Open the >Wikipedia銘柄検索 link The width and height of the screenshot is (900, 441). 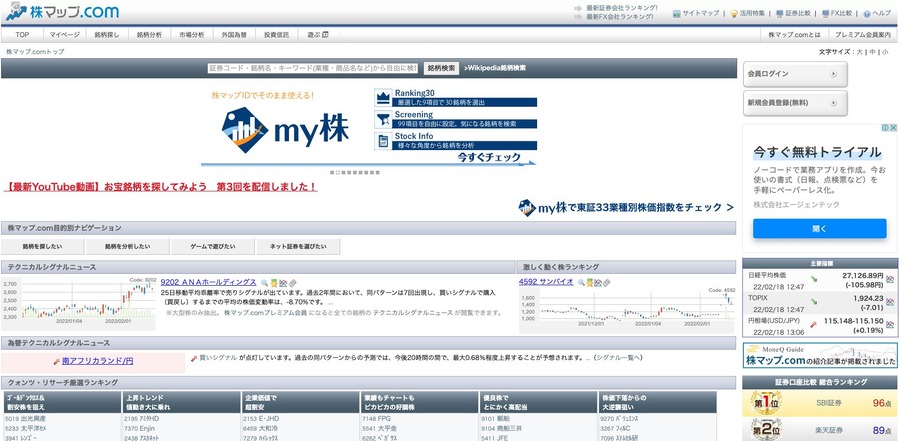tap(495, 68)
